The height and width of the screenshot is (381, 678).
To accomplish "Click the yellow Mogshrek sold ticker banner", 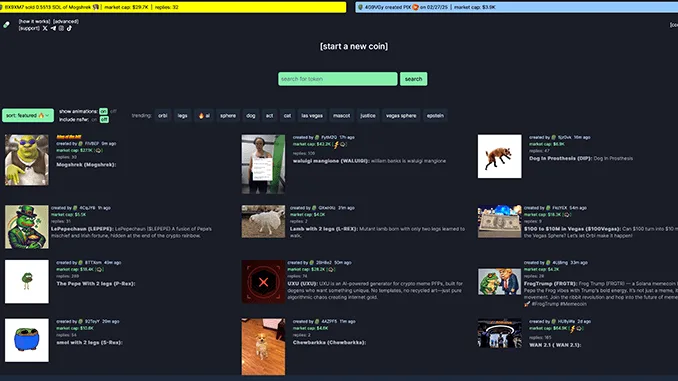I will point(173,7).
